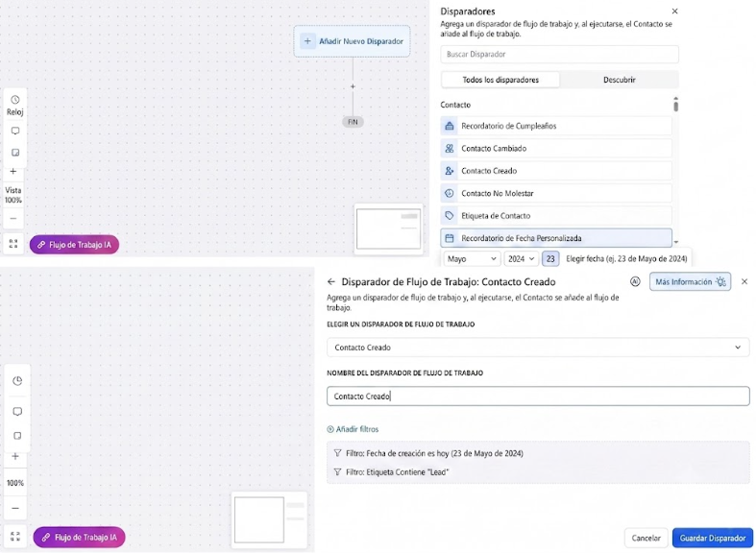Viewport: 756px width, 553px height.
Task: Click the birthday cake icon for Recordatorio de Cumpleaños
Action: (449, 126)
